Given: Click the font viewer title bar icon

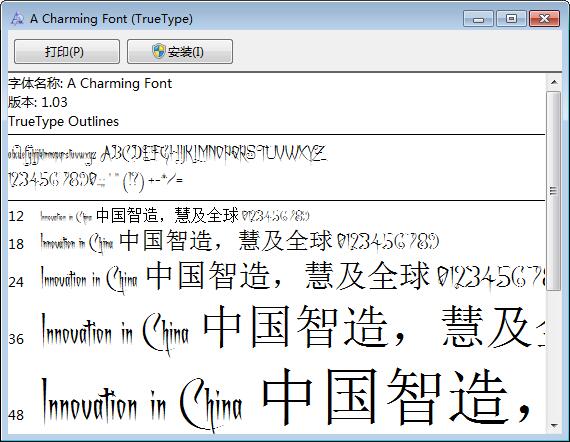Looking at the screenshot, I should (x=17, y=18).
